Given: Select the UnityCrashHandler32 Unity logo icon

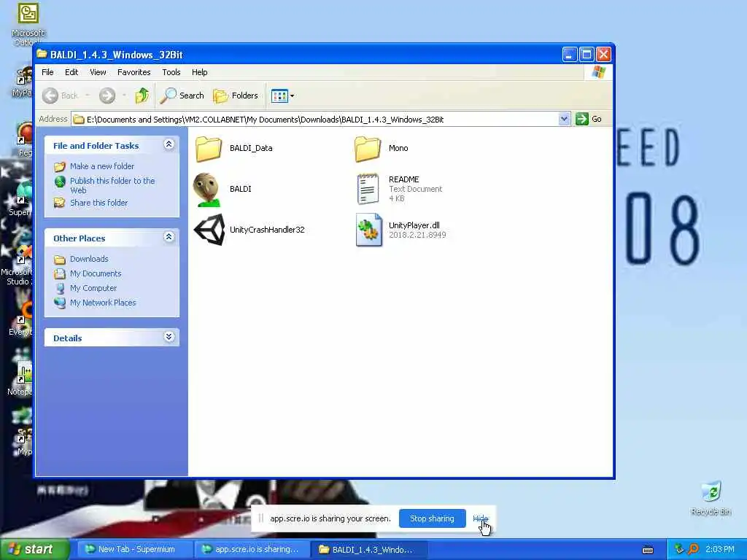Looking at the screenshot, I should [x=209, y=230].
